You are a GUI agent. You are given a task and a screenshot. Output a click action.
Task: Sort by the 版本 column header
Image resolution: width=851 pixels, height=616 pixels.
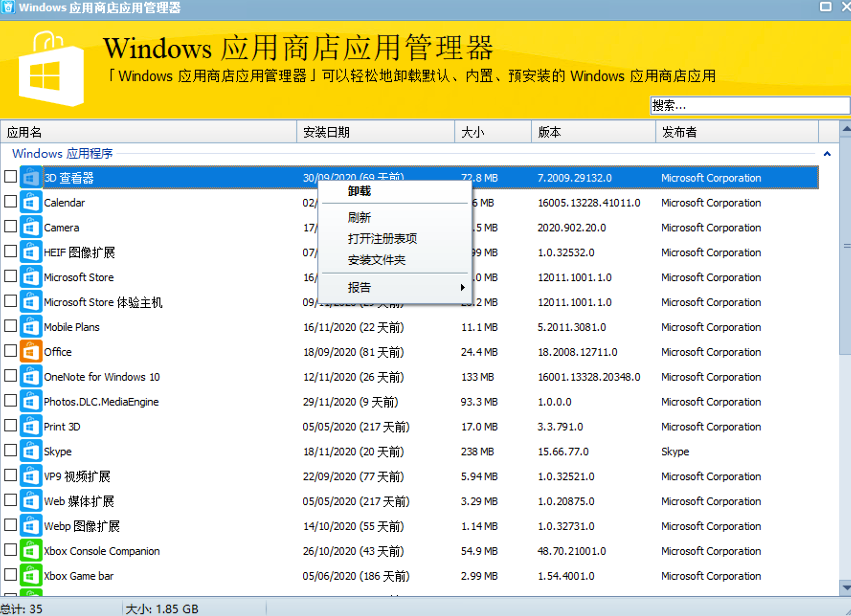(x=593, y=132)
